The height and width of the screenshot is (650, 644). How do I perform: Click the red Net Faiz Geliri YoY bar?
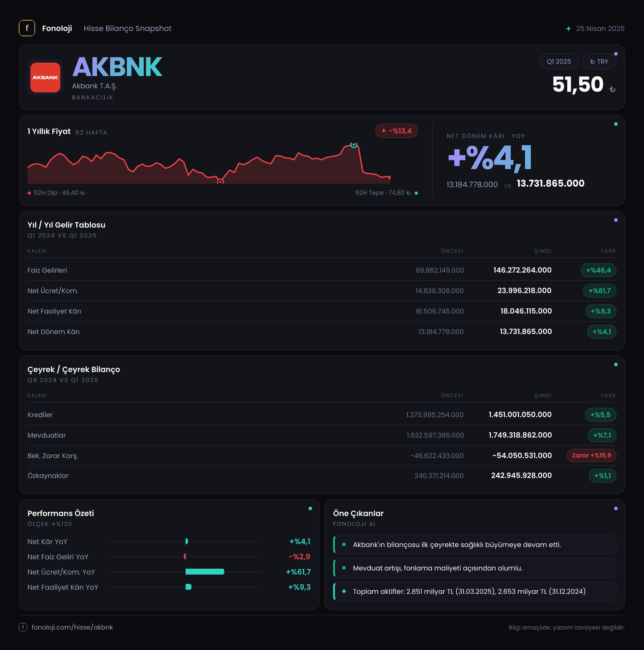coord(185,556)
